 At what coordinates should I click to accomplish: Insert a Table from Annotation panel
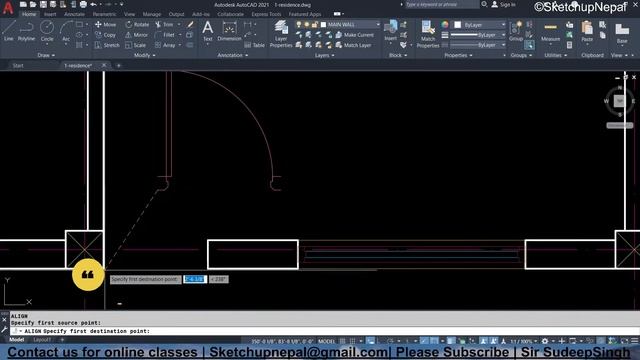(254, 45)
